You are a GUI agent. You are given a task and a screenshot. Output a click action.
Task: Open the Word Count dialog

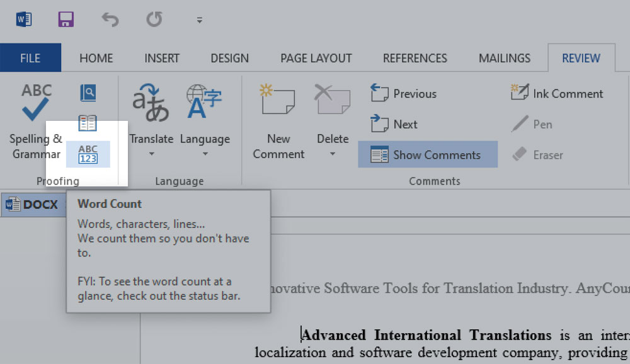[x=88, y=154]
